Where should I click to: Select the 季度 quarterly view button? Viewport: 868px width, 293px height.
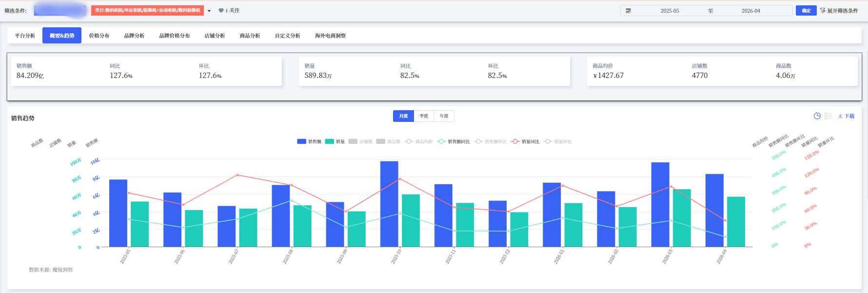pyautogui.click(x=424, y=116)
